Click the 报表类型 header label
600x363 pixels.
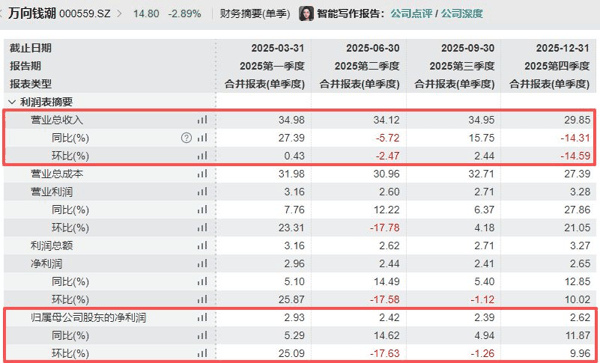point(31,84)
